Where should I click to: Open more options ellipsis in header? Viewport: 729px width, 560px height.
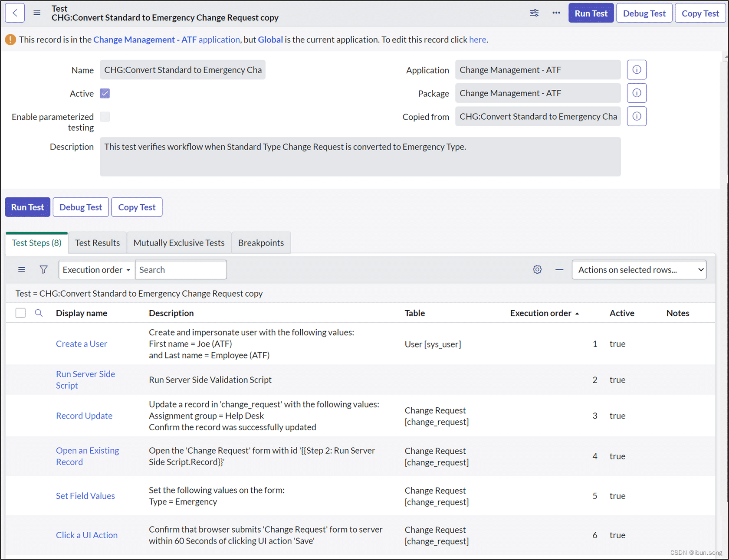click(x=556, y=13)
